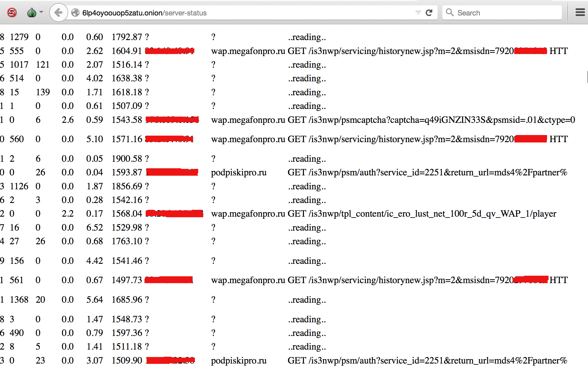
Task: Select the value 1497.73
Action: [x=127, y=280]
